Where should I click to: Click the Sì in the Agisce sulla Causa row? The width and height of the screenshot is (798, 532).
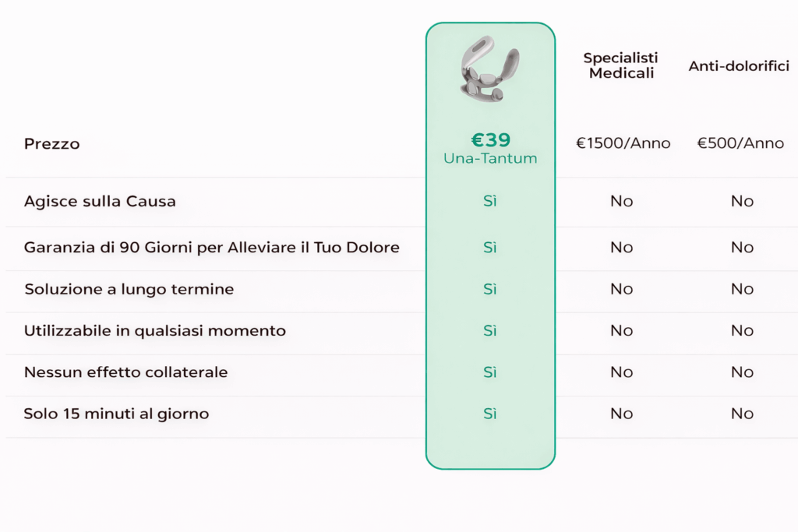pos(489,201)
